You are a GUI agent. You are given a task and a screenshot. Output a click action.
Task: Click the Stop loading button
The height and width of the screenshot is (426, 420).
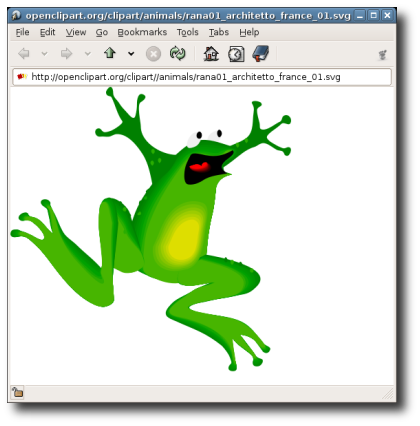pos(153,54)
